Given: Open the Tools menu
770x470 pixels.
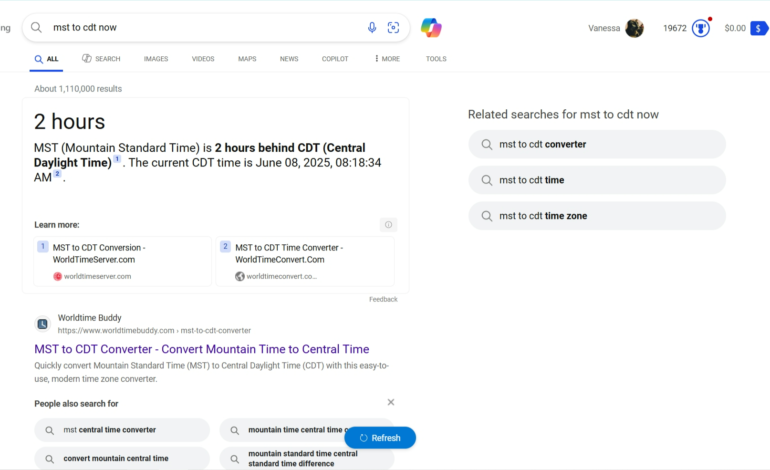Looking at the screenshot, I should pos(436,59).
